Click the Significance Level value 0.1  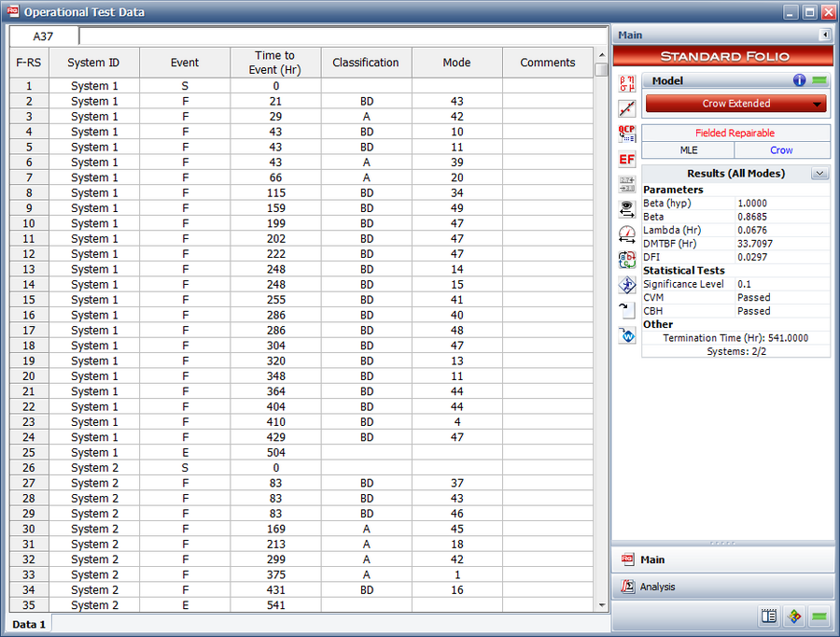(744, 284)
